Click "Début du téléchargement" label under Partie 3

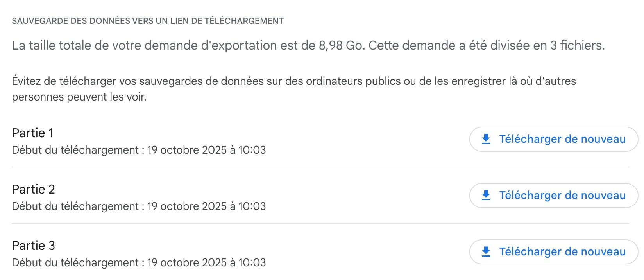(x=75, y=263)
